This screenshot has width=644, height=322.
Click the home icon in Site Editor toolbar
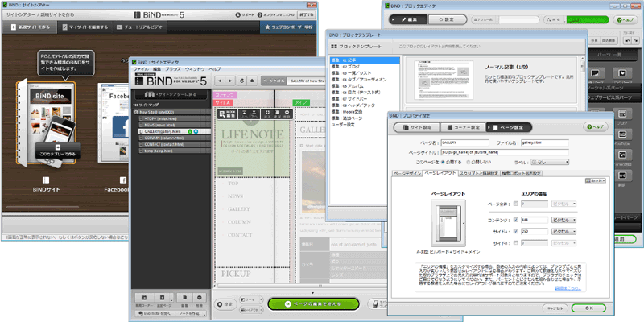(x=254, y=80)
